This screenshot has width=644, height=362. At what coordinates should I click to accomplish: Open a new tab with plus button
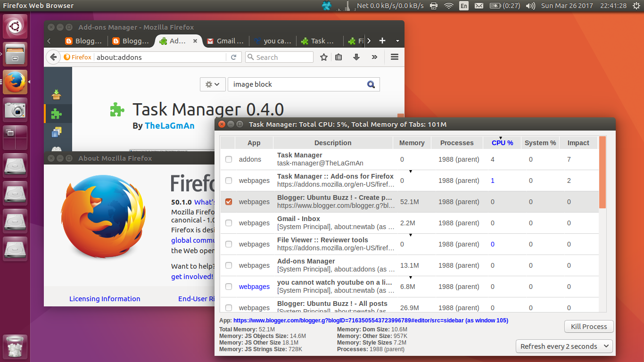pos(382,41)
